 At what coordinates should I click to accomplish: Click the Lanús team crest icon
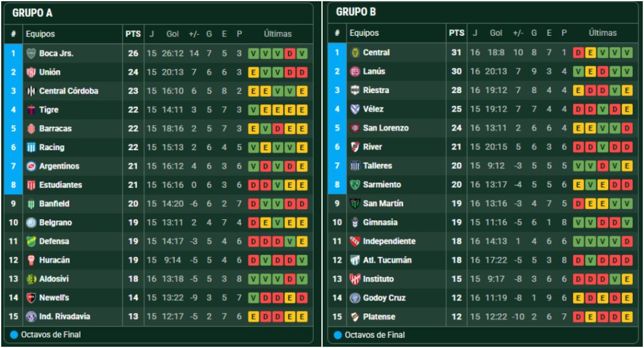click(355, 72)
